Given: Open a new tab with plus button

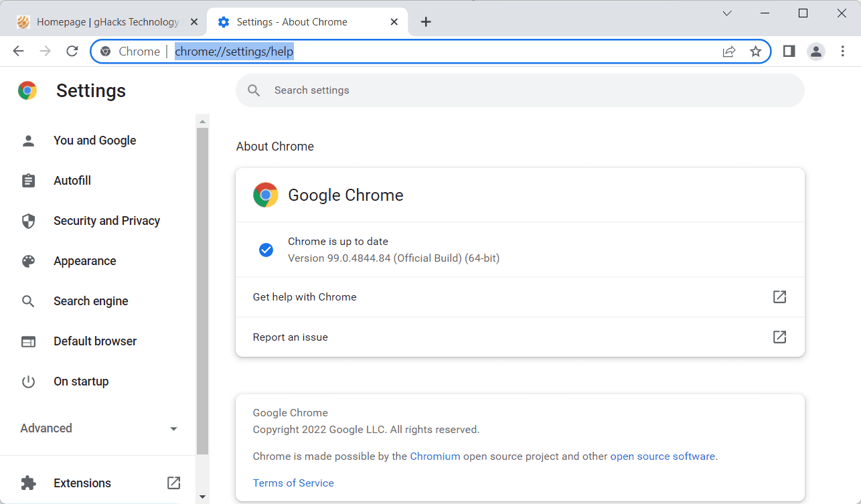Looking at the screenshot, I should [x=426, y=22].
